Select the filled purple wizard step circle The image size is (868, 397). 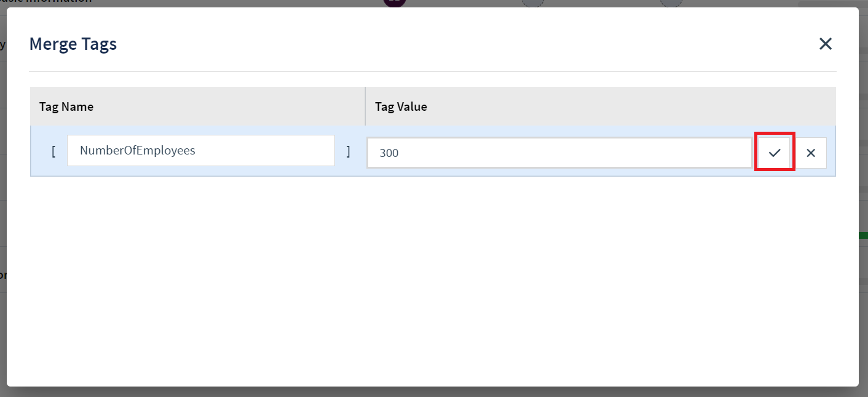tap(394, 2)
